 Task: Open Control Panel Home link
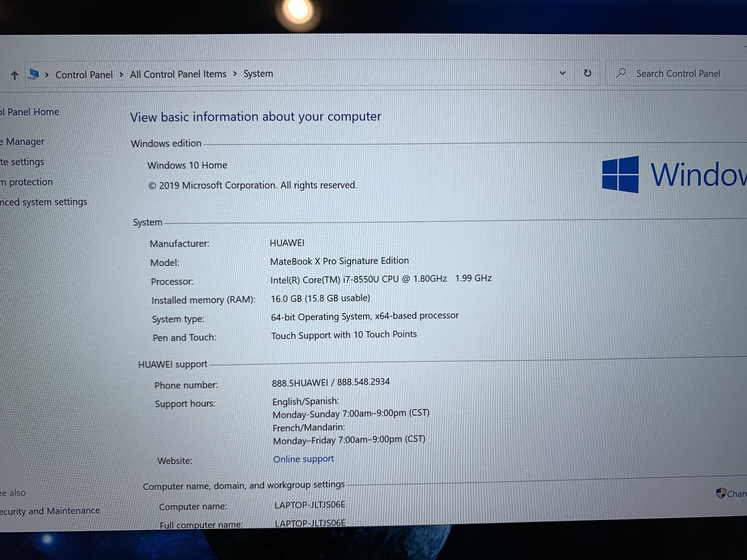pos(30,111)
